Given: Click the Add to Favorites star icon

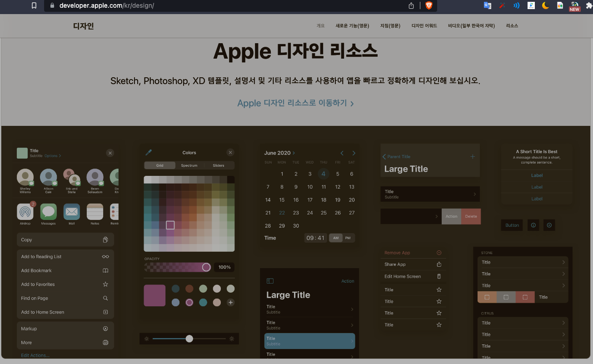Looking at the screenshot, I should [x=105, y=284].
